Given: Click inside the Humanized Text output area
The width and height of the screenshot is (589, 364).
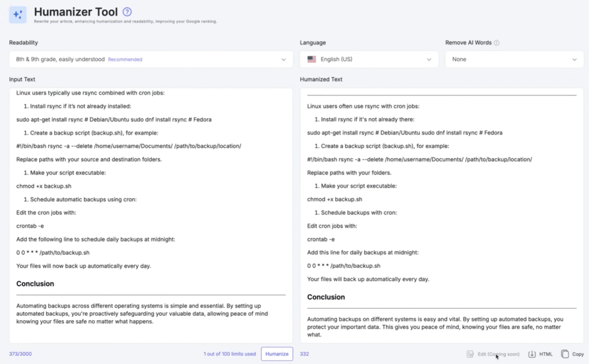Looking at the screenshot, I should click(442, 215).
